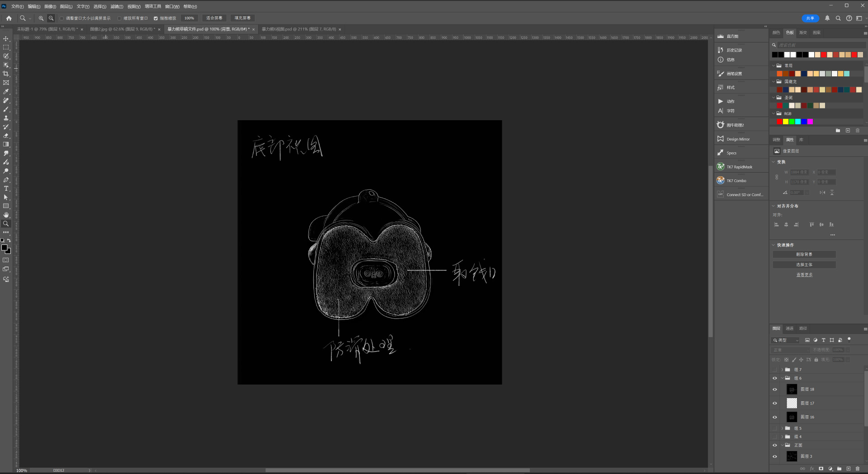Viewport: 868px width, 474px height.
Task: Select the Clone Stamp tool
Action: pyautogui.click(x=6, y=118)
